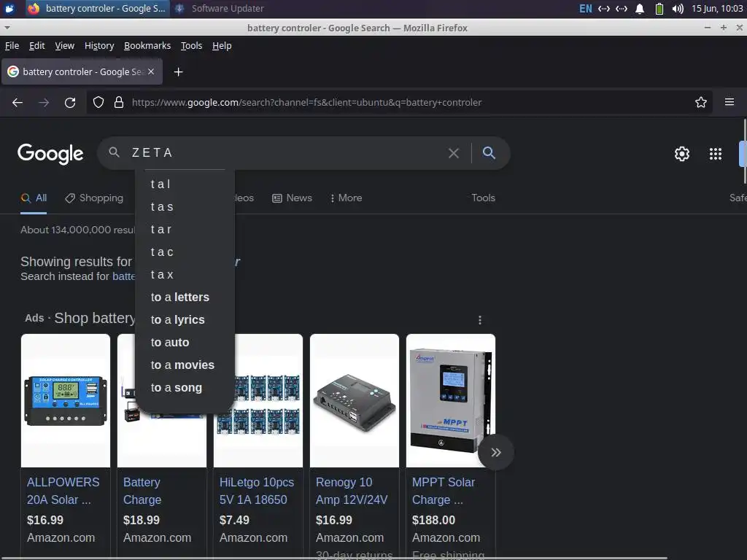
Task: Select the All results tab
Action: (34, 198)
